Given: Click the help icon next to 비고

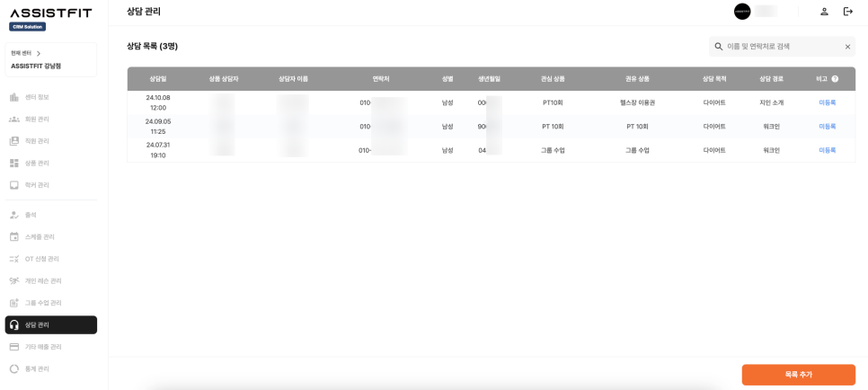Looking at the screenshot, I should [835, 79].
